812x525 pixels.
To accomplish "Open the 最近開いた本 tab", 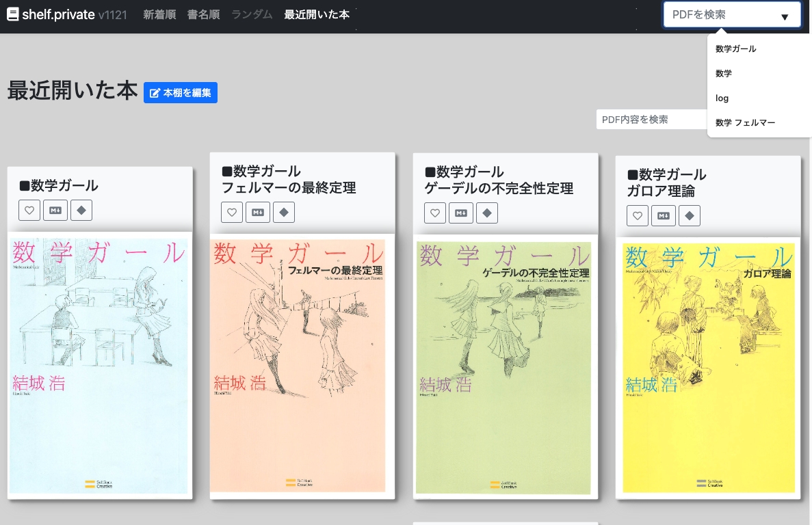I will [317, 14].
